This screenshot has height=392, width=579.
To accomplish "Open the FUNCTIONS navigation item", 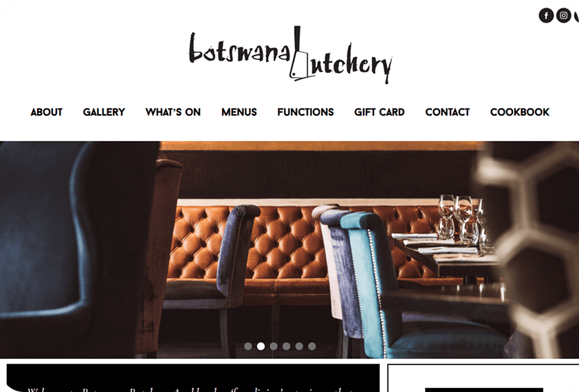I will [x=305, y=112].
